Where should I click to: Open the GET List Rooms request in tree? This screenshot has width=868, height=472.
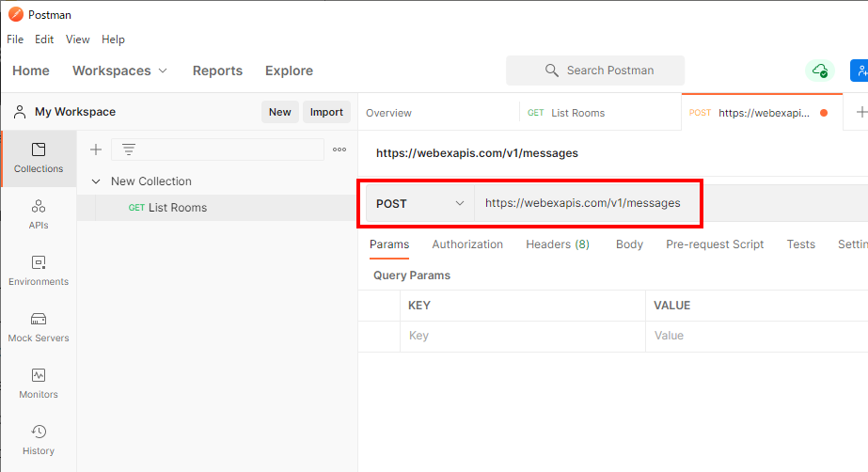click(x=217, y=208)
